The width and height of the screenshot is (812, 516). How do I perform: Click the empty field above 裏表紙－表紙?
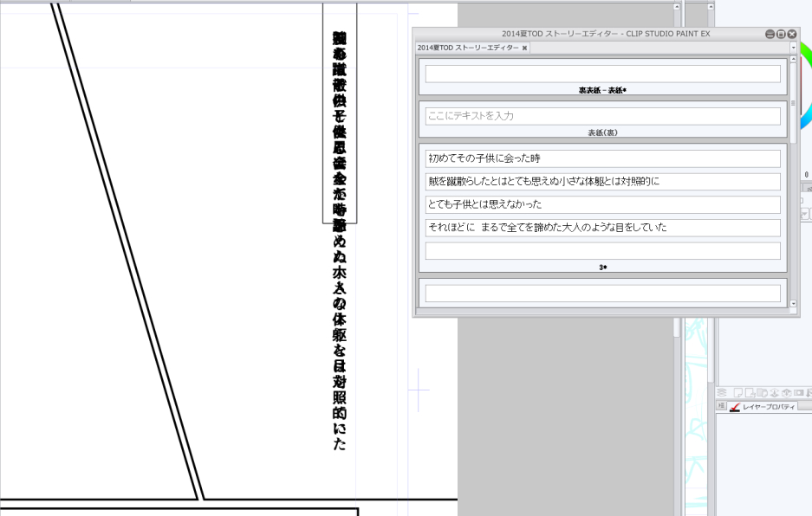(603, 74)
